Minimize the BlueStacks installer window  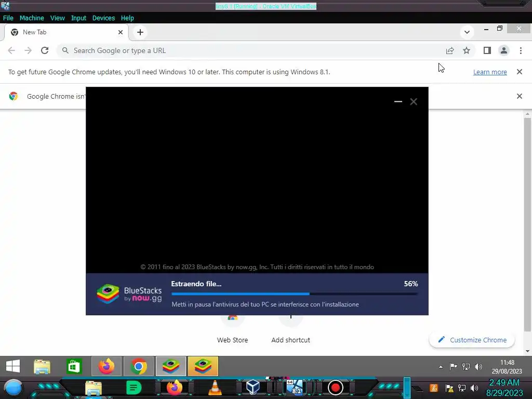click(x=398, y=101)
